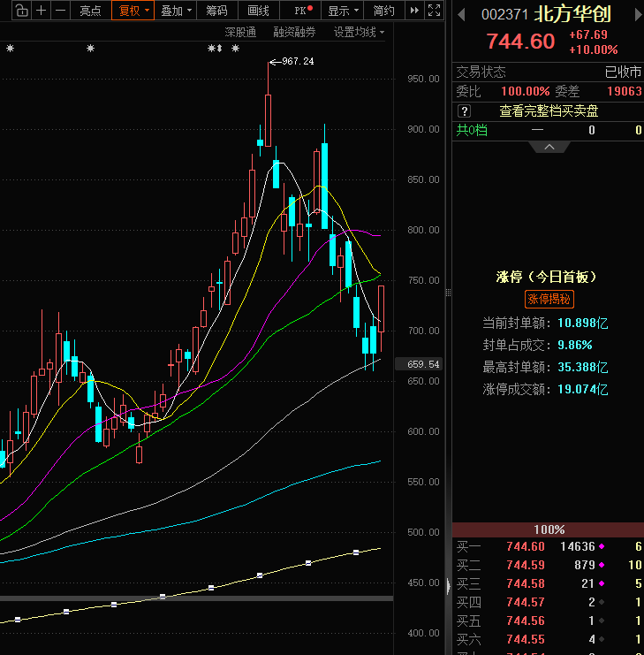Image resolution: width=644 pixels, height=655 pixels.
Task: Click gray diamond icon in 买五 row
Action: coord(602,621)
